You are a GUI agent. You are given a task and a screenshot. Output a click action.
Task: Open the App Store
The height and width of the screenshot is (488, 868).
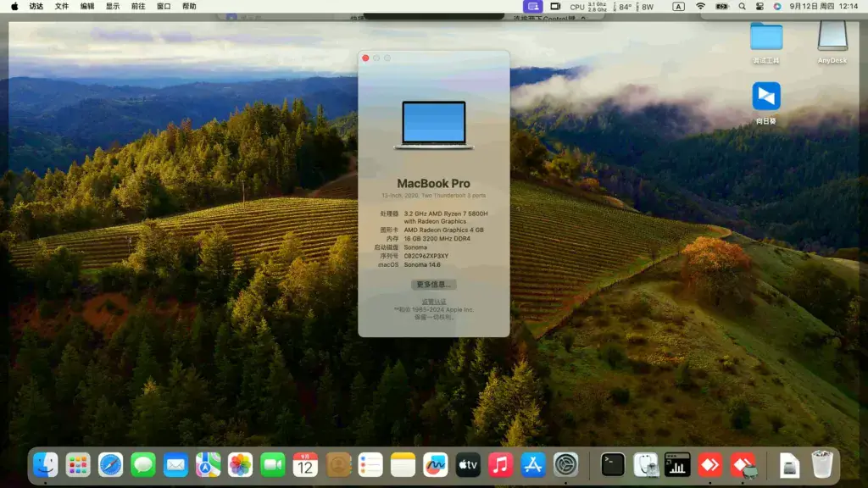coord(533,465)
